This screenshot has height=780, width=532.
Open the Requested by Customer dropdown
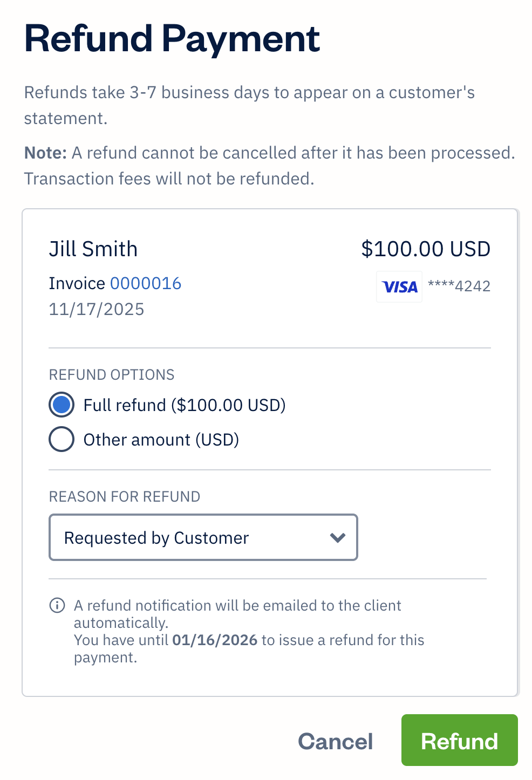click(x=203, y=537)
